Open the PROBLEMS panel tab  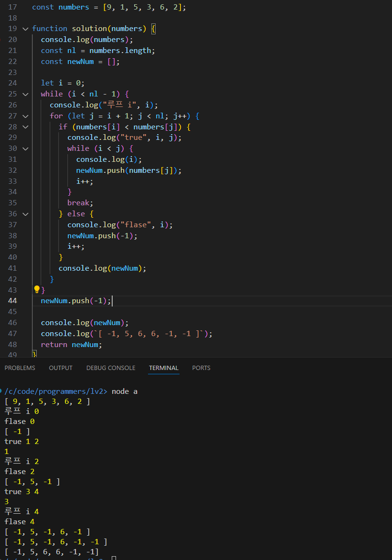pyautogui.click(x=20, y=368)
